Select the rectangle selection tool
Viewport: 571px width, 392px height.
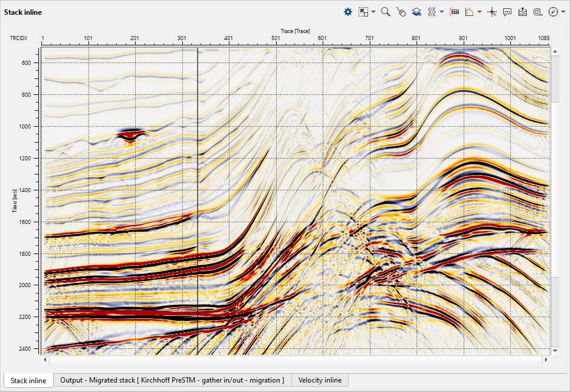pyautogui.click(x=363, y=12)
